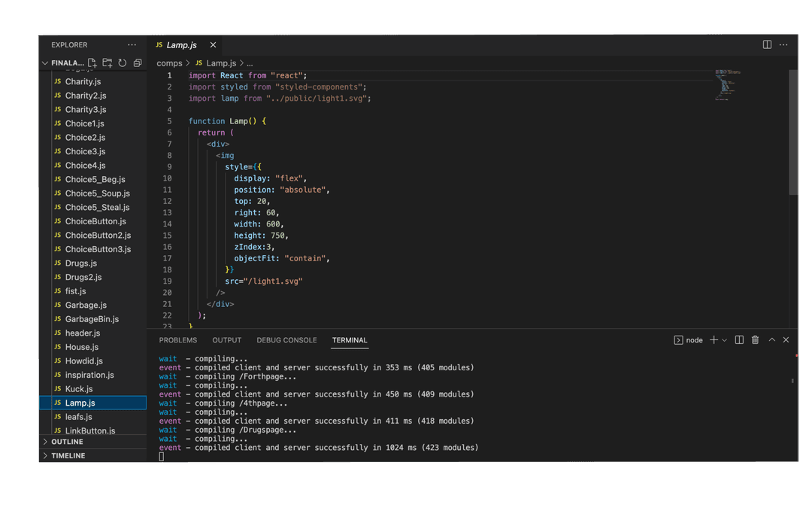The image size is (812, 508).
Task: Collapse all folders in Explorer
Action: 137,63
